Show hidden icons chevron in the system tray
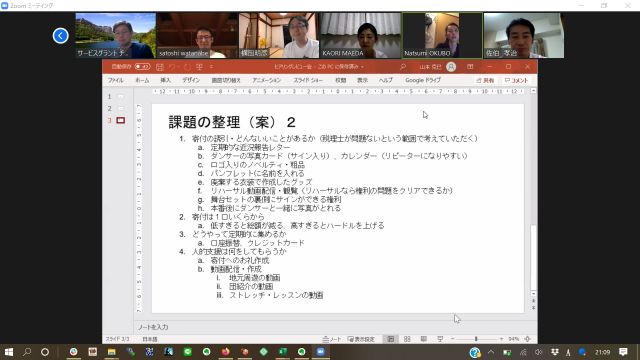 point(491,352)
